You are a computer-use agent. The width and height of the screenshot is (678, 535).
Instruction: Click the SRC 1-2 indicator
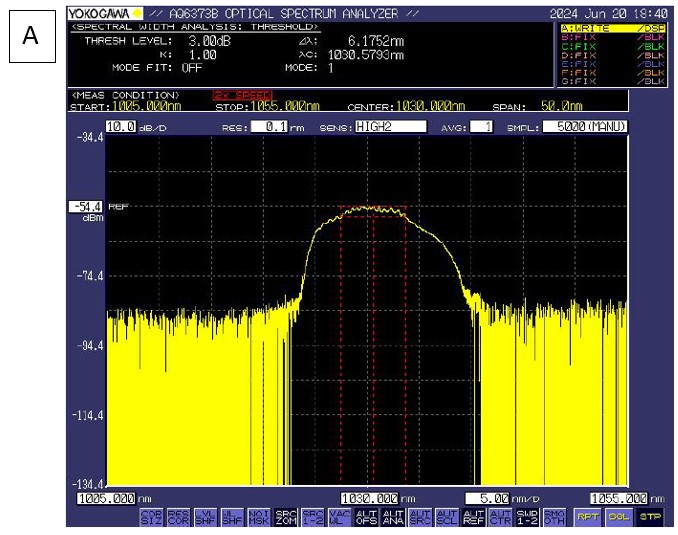[x=313, y=517]
